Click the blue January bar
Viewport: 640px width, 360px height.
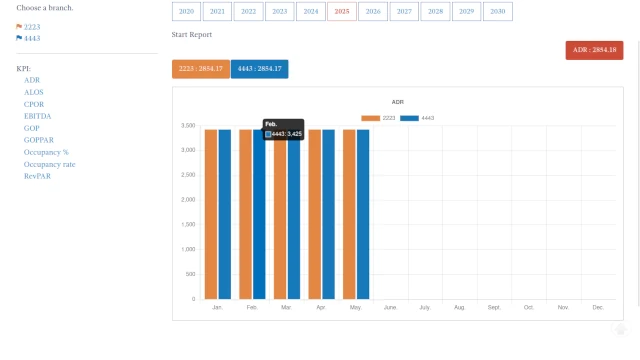tap(225, 214)
